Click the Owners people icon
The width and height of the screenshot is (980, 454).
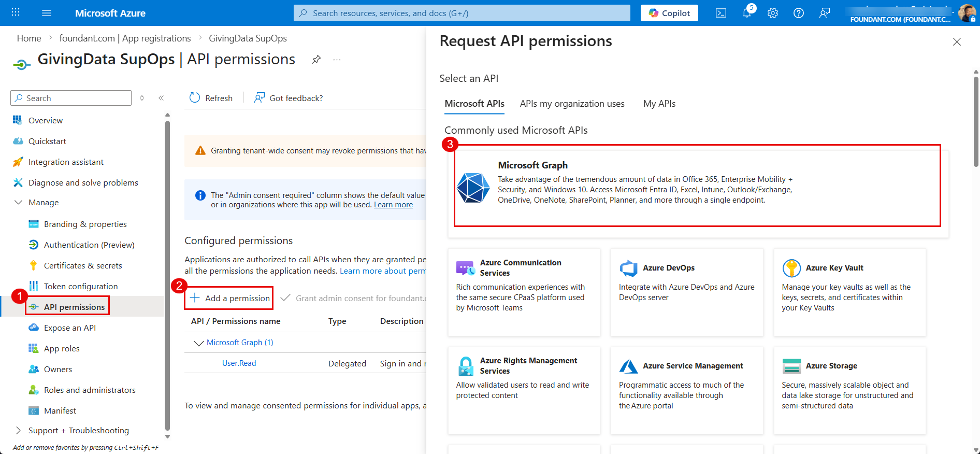coord(34,369)
